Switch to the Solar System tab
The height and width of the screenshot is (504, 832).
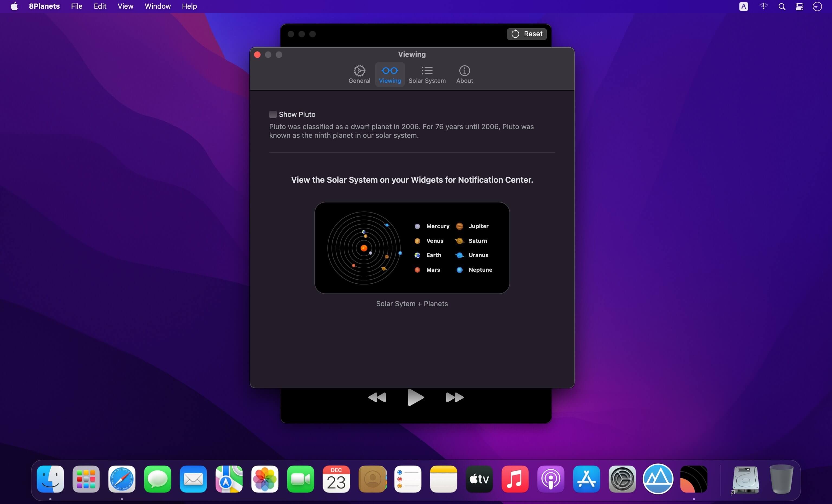pos(427,74)
